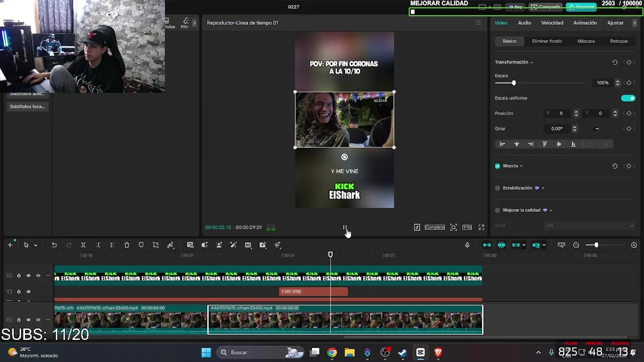Screen dimensions: 644x362
Task: Zoom in the timeline
Action: coord(634,245)
